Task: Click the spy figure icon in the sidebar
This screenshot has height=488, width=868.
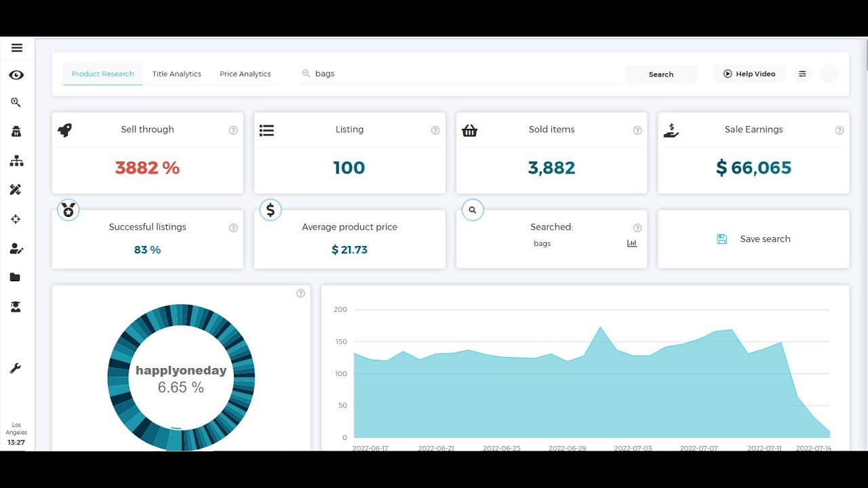Action: (16, 131)
